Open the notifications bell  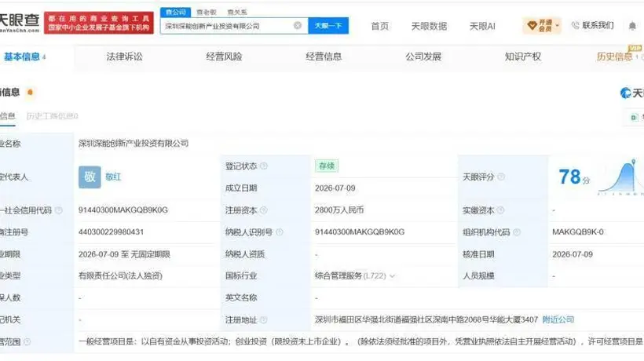pos(632,26)
